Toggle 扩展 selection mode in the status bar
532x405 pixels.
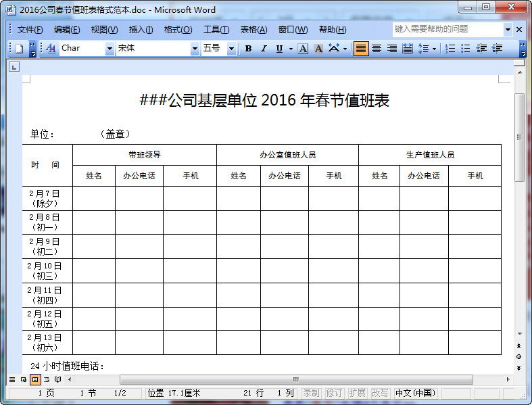[357, 393]
